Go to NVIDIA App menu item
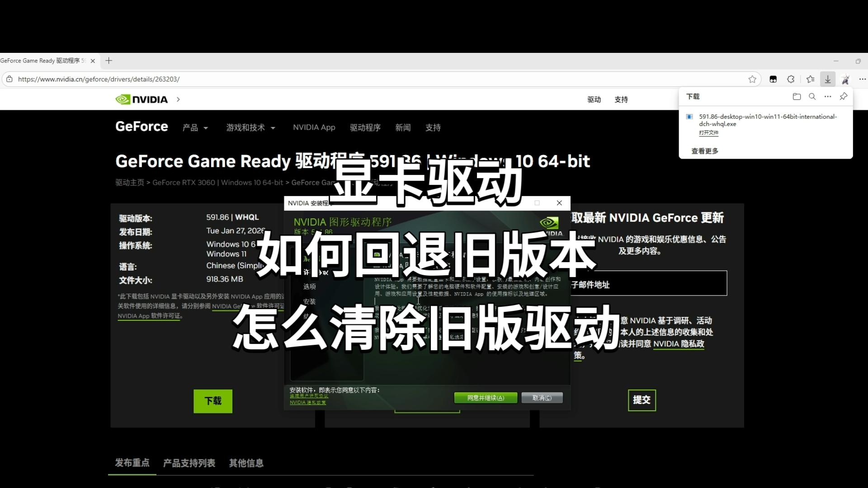Viewport: 868px width, 488px height. 314,127
